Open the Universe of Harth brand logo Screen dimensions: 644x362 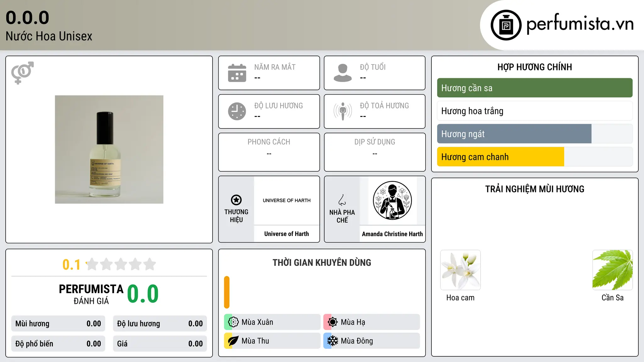point(286,200)
